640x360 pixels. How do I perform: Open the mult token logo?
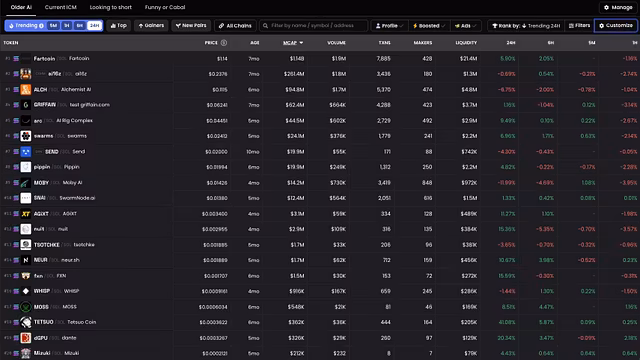[26, 229]
